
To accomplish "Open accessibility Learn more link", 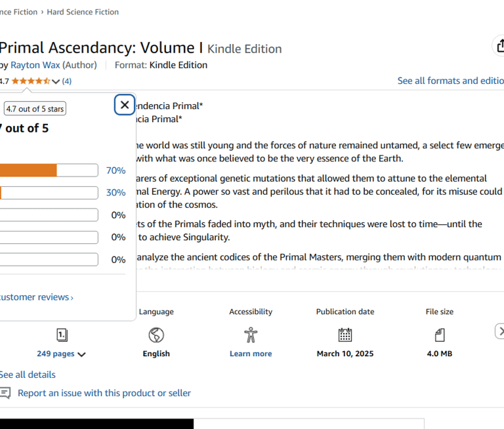I will click(250, 354).
